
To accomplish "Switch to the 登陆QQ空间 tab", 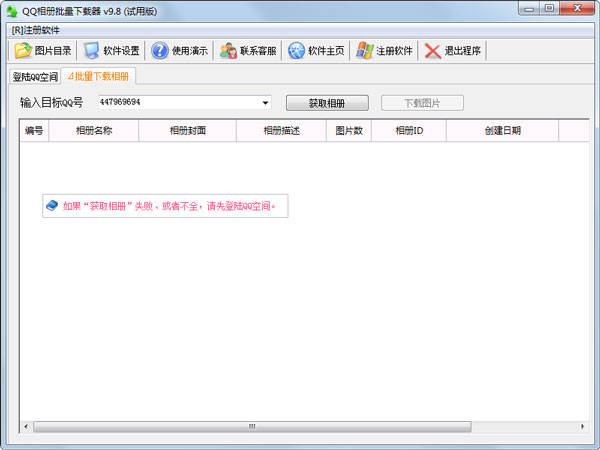I will (35, 77).
